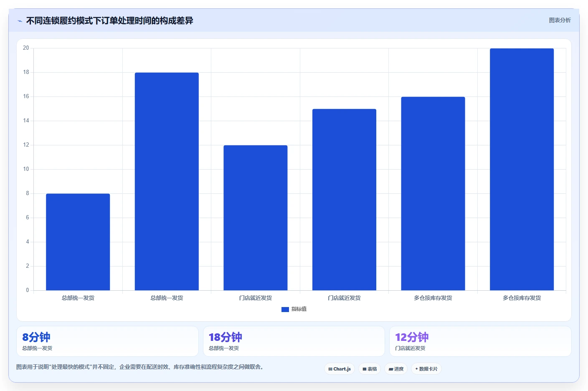Click the 图表分析 label in the header
588x391 pixels.
tap(560, 20)
